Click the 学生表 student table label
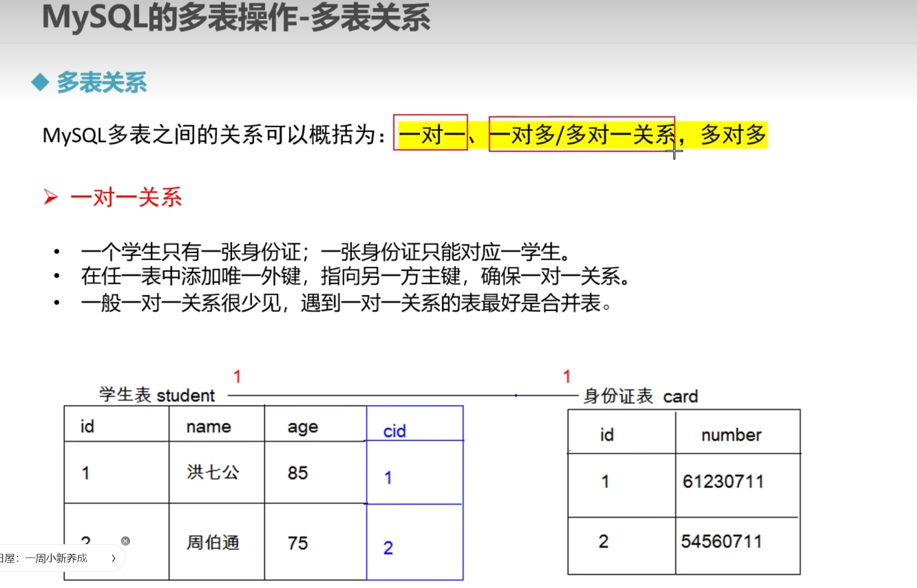This screenshot has width=917, height=588. [157, 395]
